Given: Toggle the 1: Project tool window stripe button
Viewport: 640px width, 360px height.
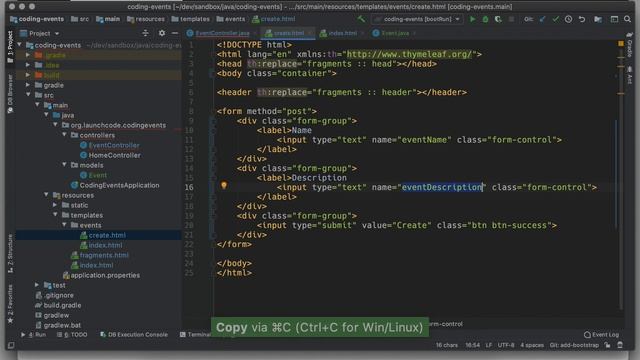Looking at the screenshot, I should pos(10,47).
